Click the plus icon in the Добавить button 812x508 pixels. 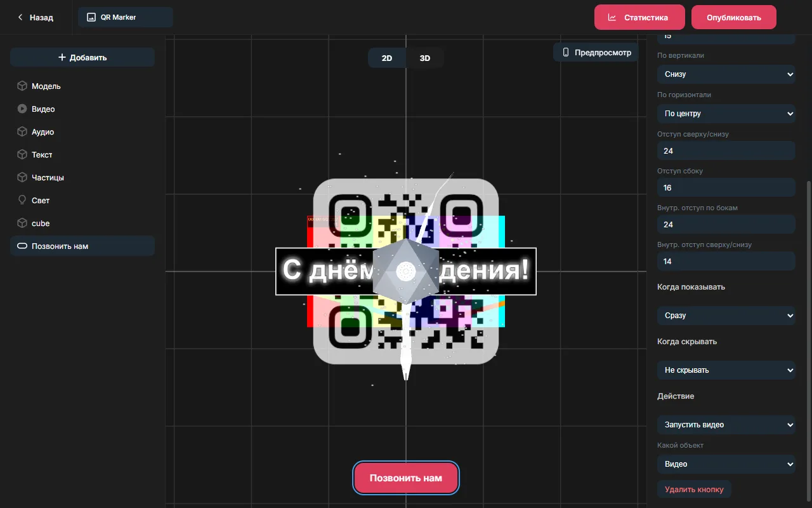pos(62,57)
